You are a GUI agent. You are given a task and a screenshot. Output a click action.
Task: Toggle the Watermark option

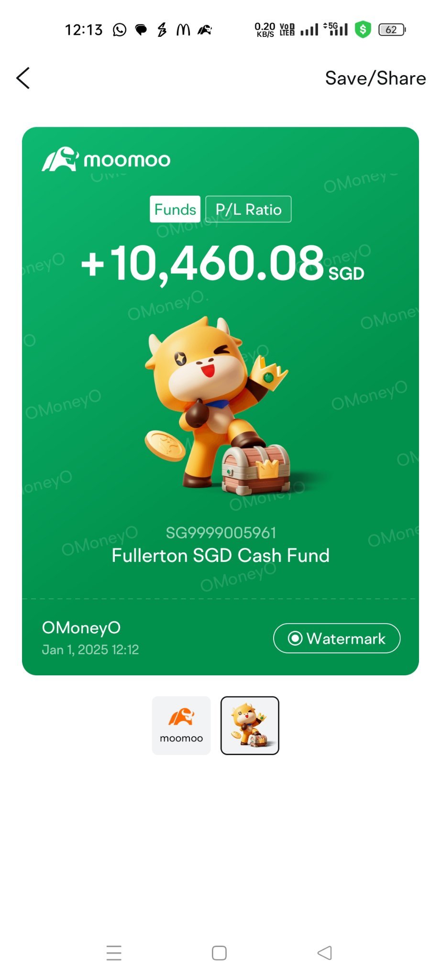click(337, 638)
